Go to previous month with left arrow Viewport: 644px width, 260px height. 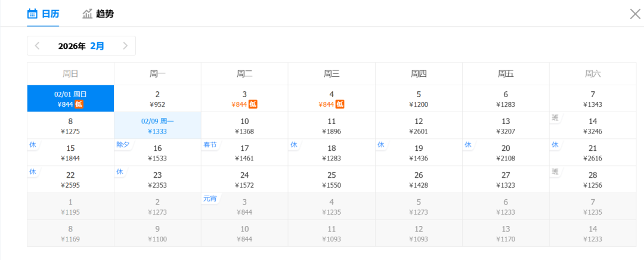coord(38,46)
